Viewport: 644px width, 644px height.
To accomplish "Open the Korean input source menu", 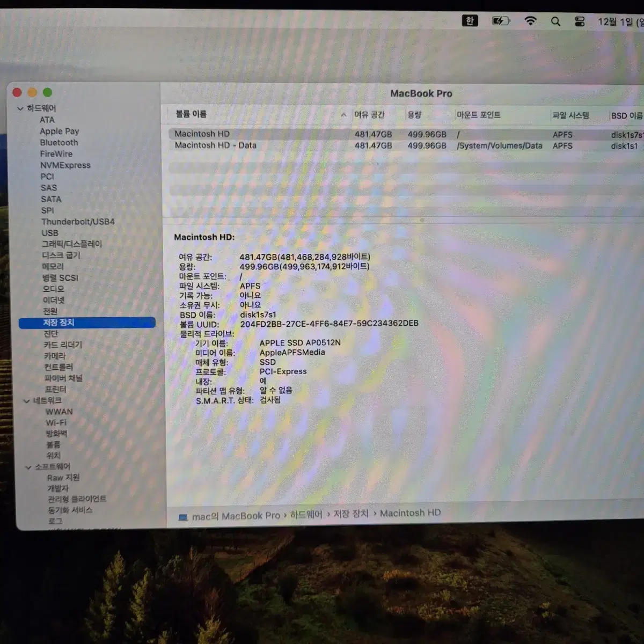I will [x=470, y=21].
